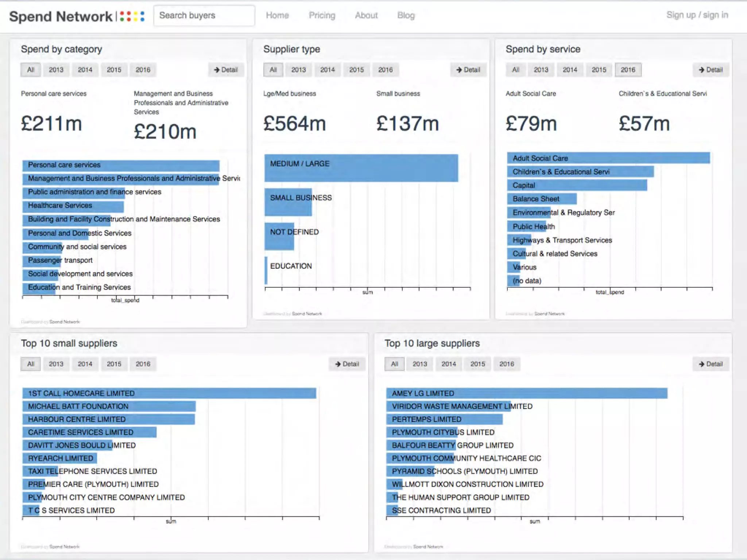Click the MEDIUM / LARGE supplier bar
This screenshot has height=560, width=747.
click(361, 168)
